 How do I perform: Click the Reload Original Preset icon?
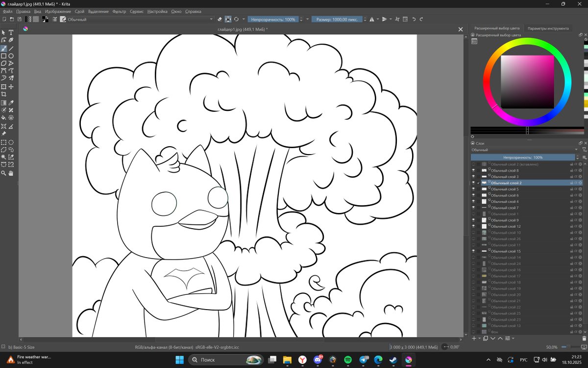[236, 19]
